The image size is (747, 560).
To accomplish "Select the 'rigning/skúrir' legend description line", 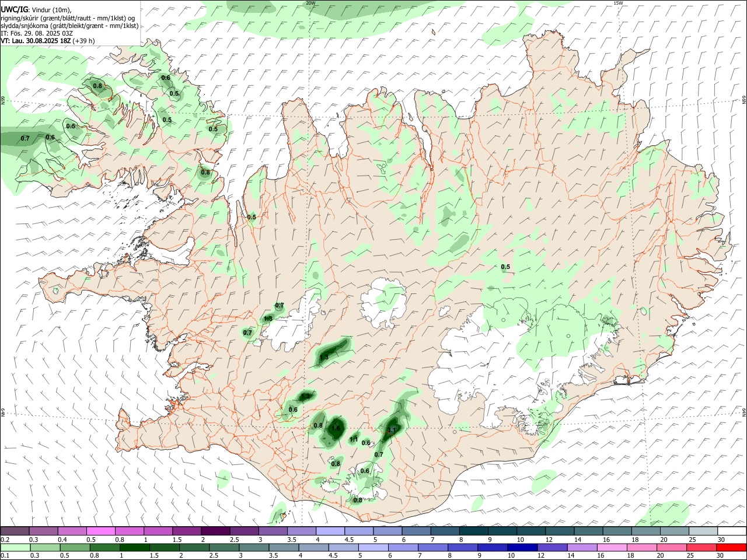I will [68, 18].
